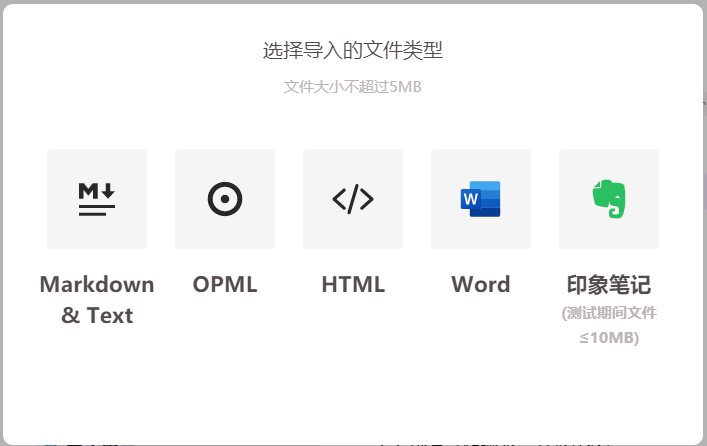Click the "Markdown & Text" label
This screenshot has height=446, width=707.
pyautogui.click(x=97, y=299)
